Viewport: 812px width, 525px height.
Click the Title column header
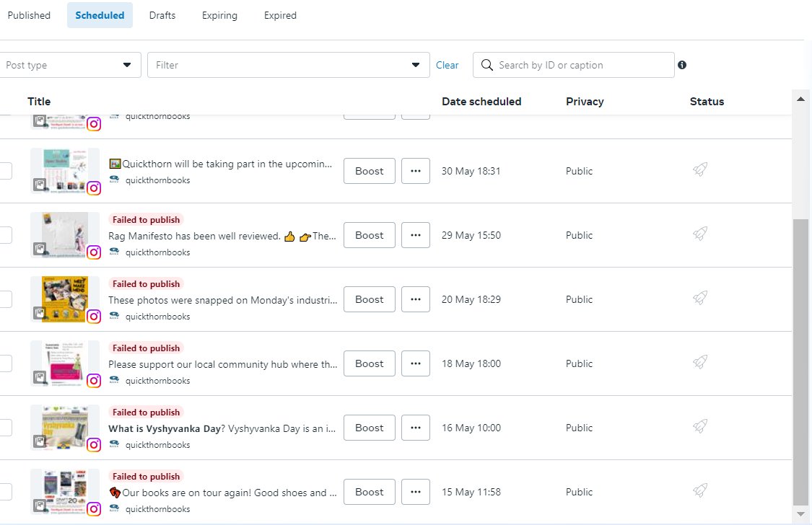pyautogui.click(x=39, y=102)
